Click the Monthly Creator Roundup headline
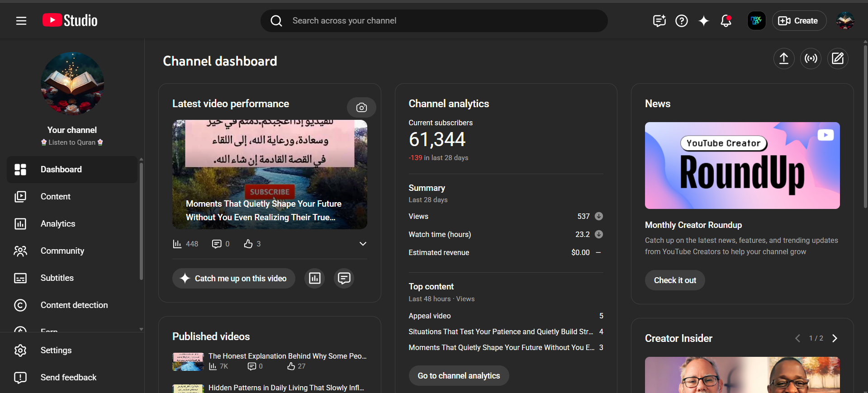 point(693,225)
